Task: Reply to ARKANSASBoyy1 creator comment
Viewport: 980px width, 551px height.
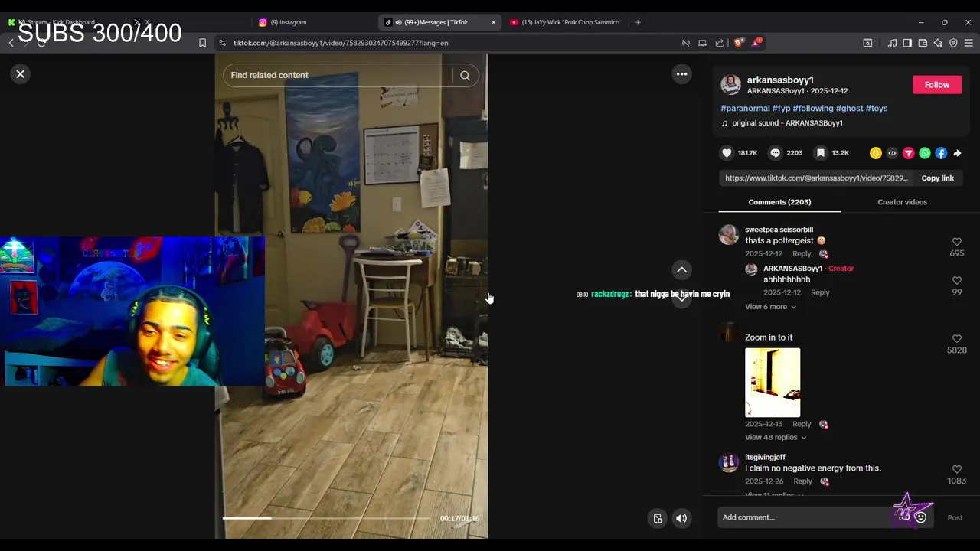Action: 820,292
